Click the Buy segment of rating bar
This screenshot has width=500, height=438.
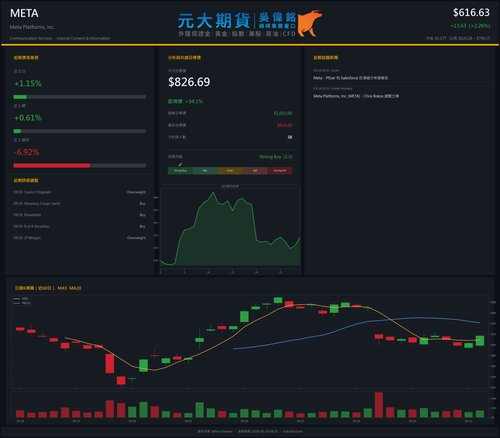coord(205,171)
